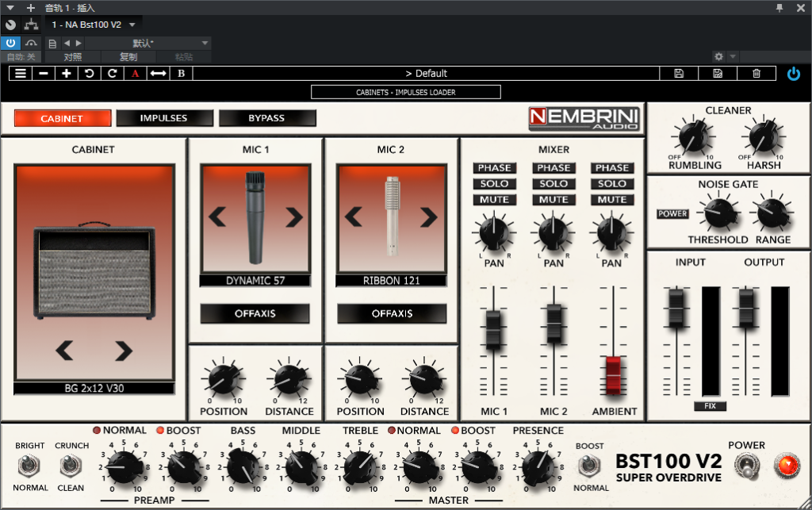Click the MIC 2 OFFAXIS button
Screen dimensions: 812x510
pos(392,313)
